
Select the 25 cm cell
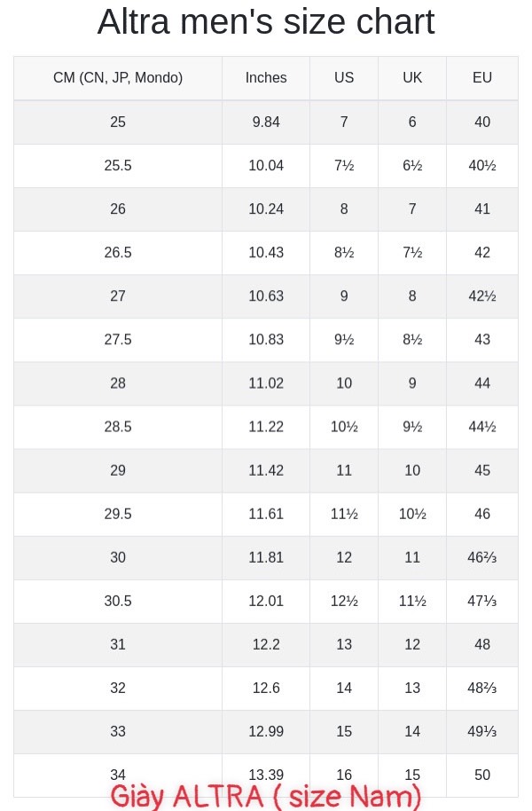(118, 122)
